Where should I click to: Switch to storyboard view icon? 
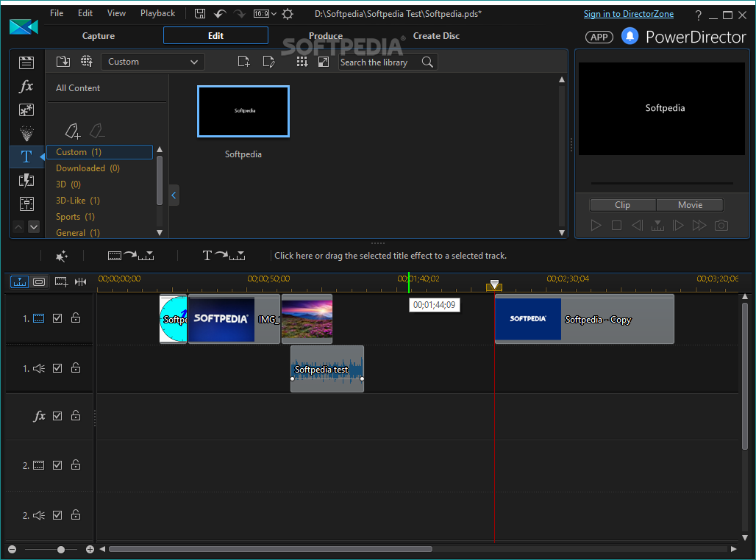coord(39,281)
